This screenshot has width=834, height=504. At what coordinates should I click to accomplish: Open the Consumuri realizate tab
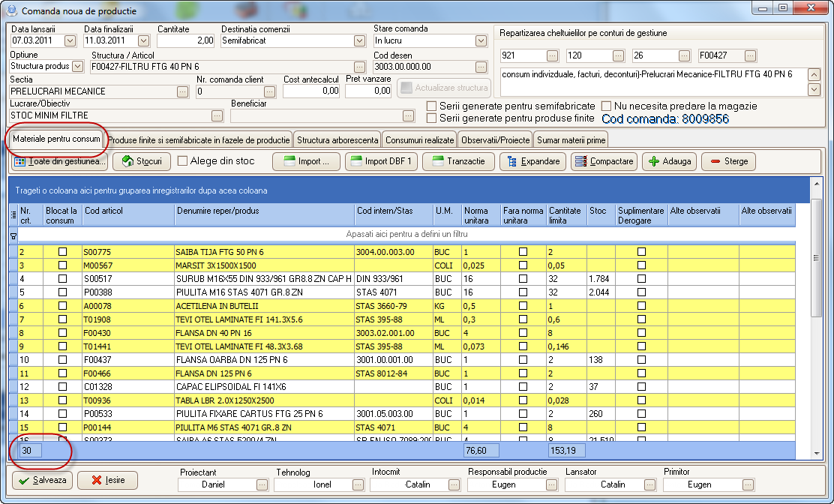(419, 140)
